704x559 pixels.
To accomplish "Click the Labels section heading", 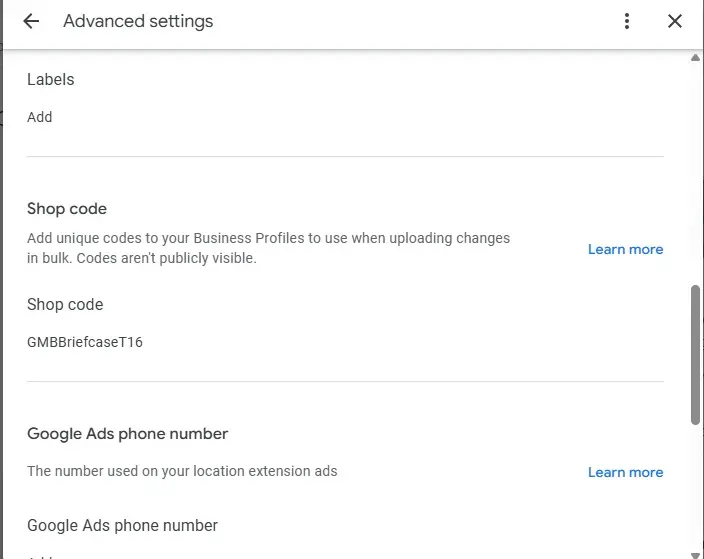I will click(51, 79).
